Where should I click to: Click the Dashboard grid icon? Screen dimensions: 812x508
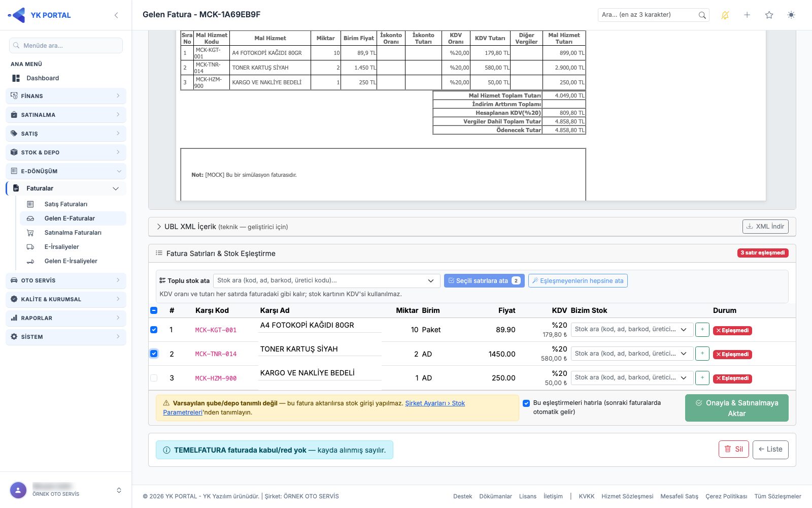click(x=16, y=78)
